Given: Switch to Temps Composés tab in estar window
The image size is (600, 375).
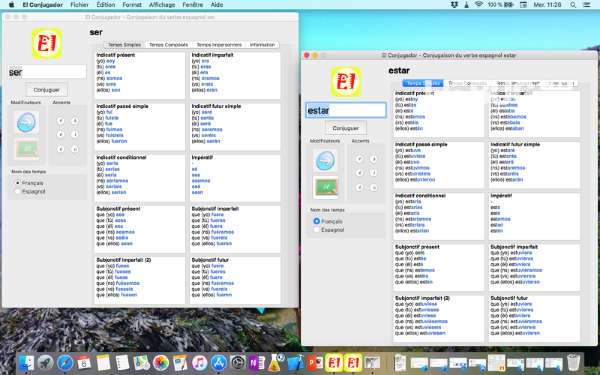Looking at the screenshot, I should [467, 83].
